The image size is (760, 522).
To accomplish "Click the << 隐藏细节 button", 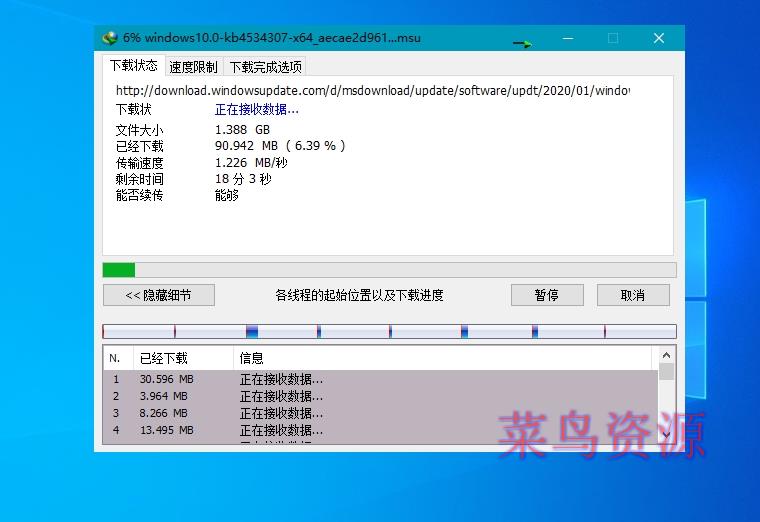I will click(158, 295).
